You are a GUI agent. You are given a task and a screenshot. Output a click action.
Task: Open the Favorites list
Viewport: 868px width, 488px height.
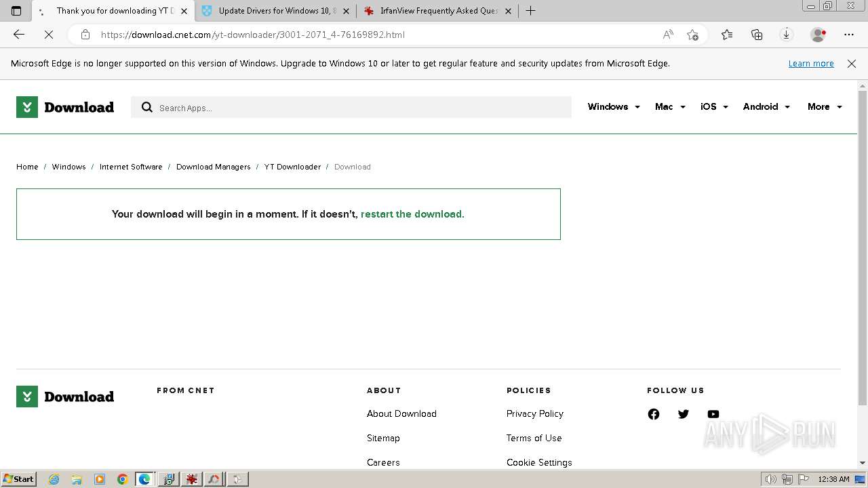click(x=727, y=35)
